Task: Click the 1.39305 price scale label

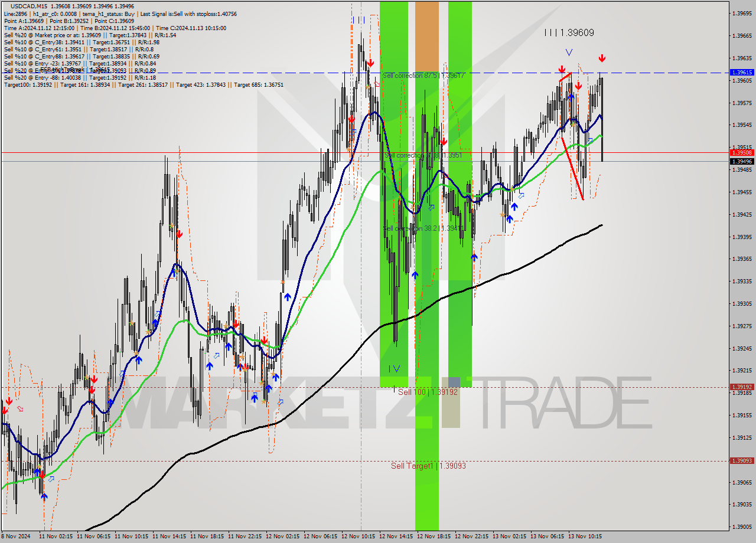Action: click(742, 303)
